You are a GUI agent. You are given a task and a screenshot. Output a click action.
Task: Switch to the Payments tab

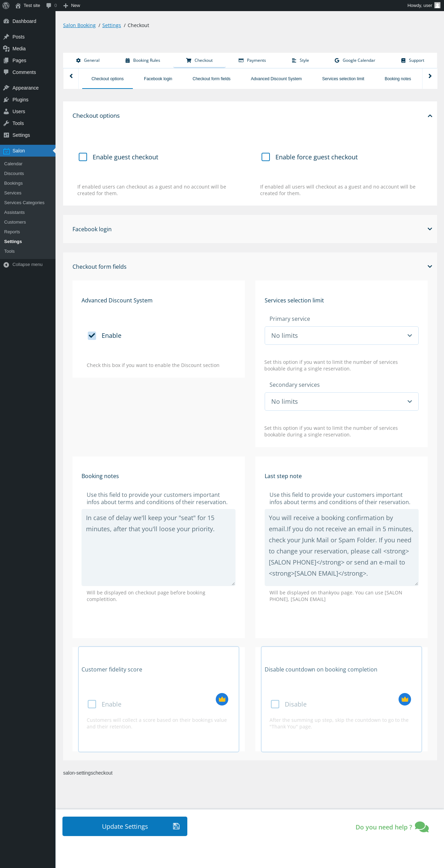pos(252,60)
